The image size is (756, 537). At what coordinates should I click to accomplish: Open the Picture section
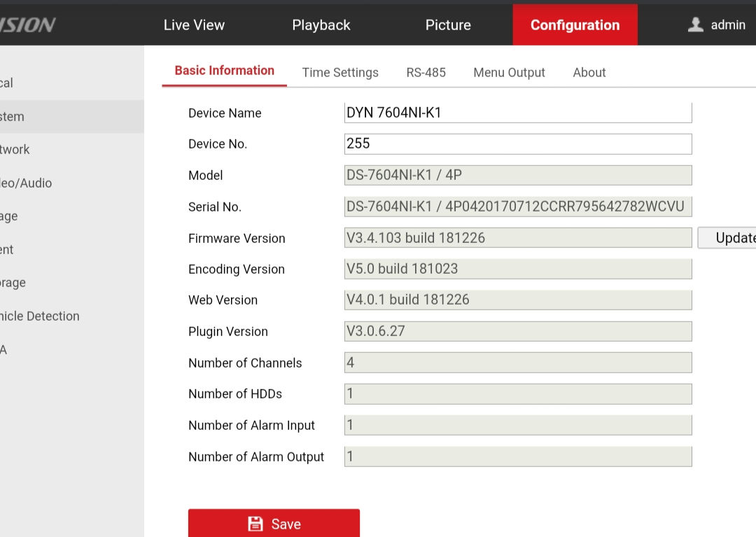pos(448,25)
